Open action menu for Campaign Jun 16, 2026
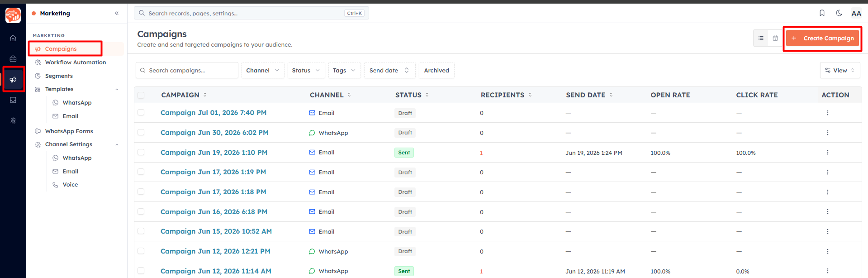 tap(828, 212)
